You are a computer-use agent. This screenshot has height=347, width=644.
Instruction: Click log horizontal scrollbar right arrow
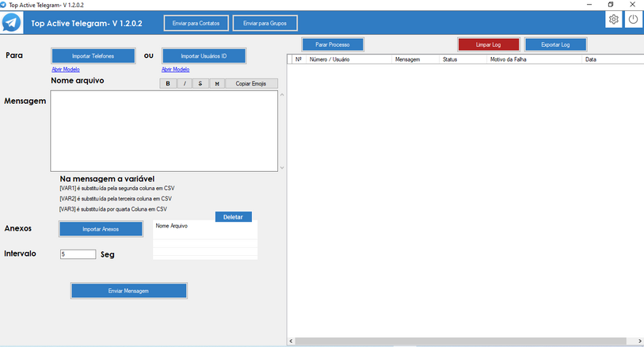(x=640, y=341)
